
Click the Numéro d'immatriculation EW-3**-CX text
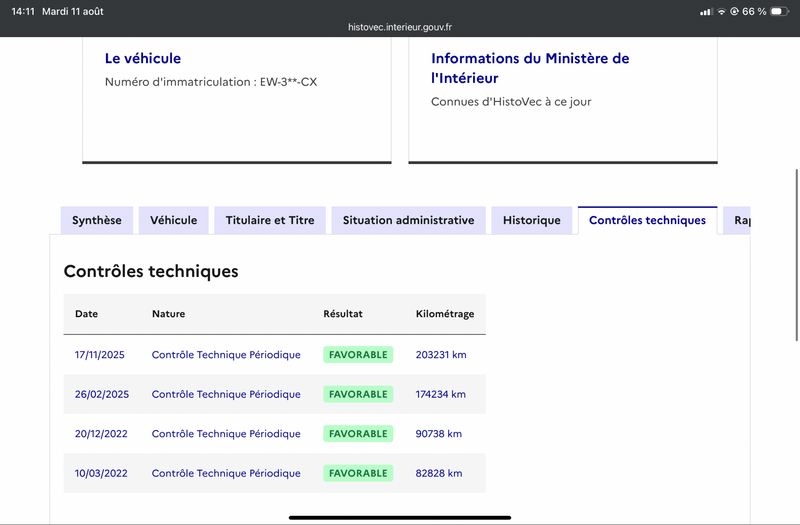pyautogui.click(x=211, y=82)
